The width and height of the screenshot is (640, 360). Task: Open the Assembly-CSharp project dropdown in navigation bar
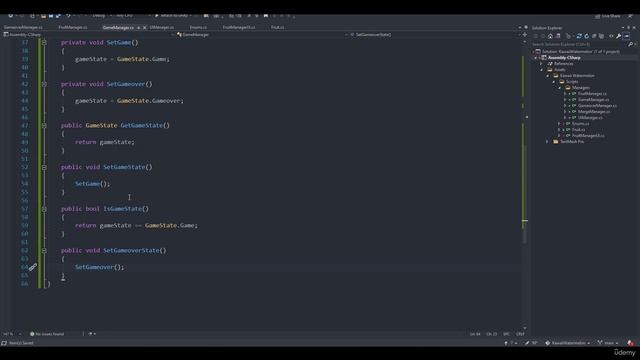[x=88, y=35]
